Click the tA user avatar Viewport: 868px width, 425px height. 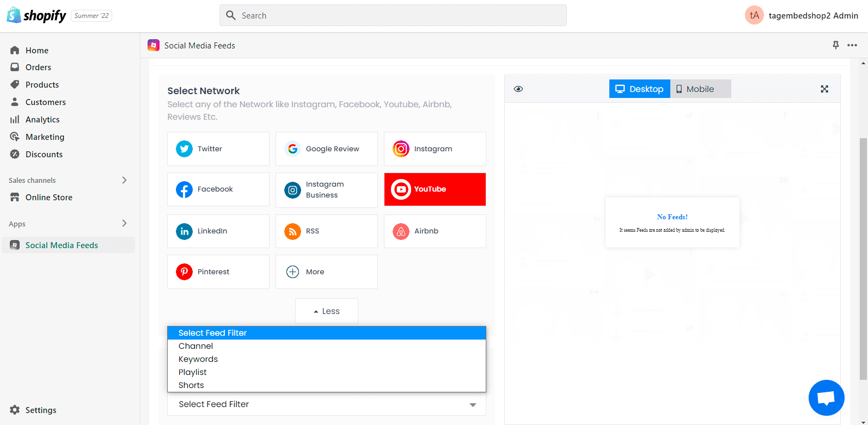[x=754, y=15]
